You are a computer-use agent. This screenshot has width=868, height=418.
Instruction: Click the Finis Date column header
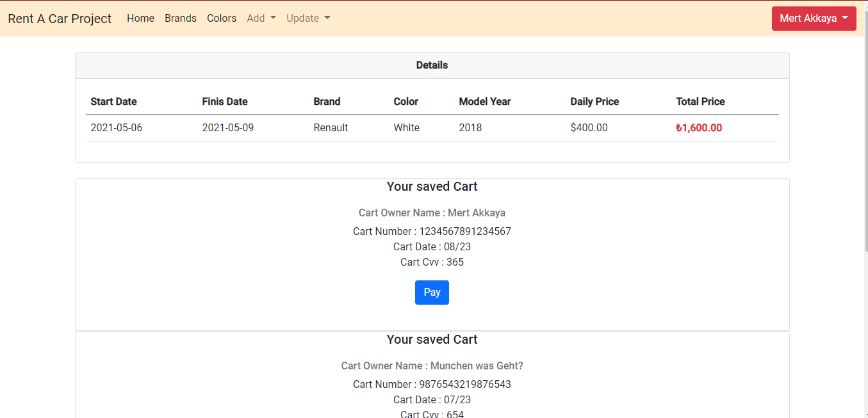tap(225, 102)
